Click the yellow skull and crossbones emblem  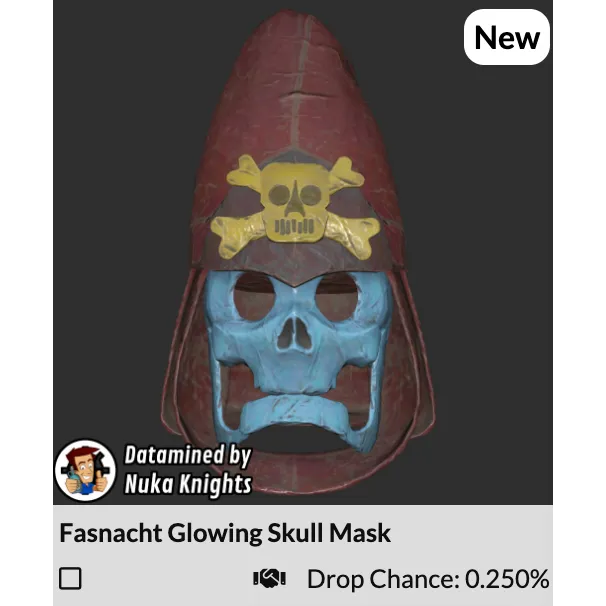(x=295, y=207)
